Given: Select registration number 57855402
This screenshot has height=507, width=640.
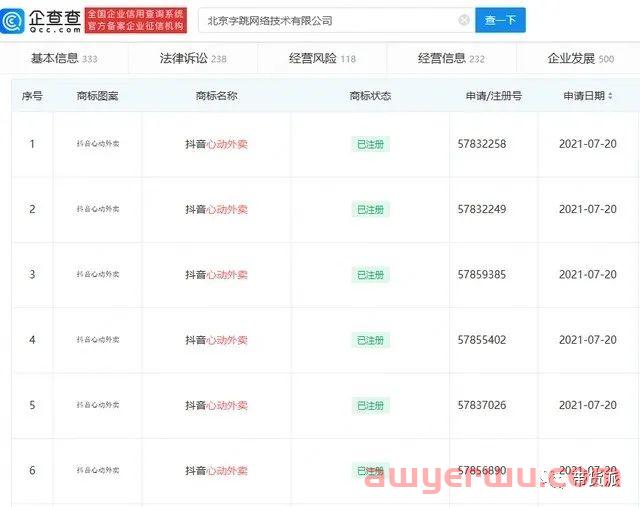Looking at the screenshot, I should 482,340.
